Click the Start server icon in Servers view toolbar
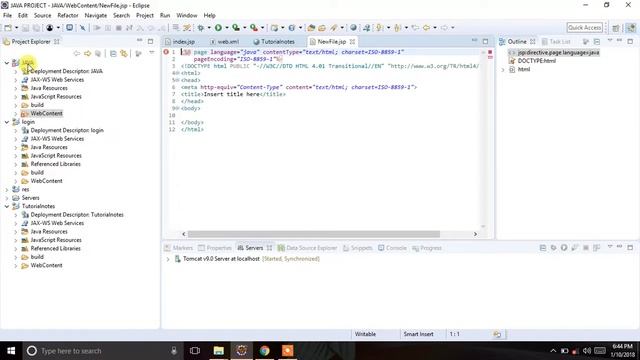This screenshot has width=640, height=360. [x=564, y=248]
